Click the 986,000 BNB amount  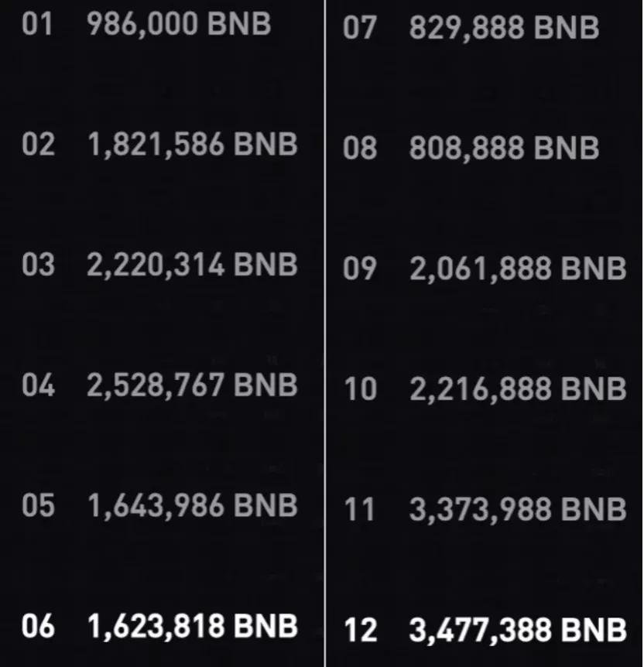click(x=179, y=25)
